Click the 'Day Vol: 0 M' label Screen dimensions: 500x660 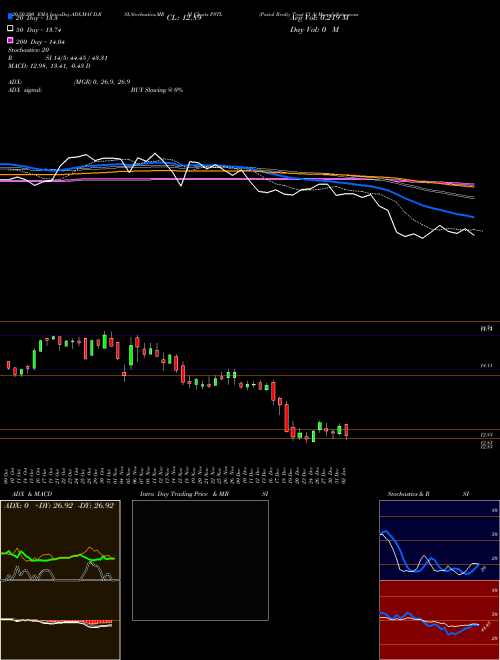tap(314, 29)
